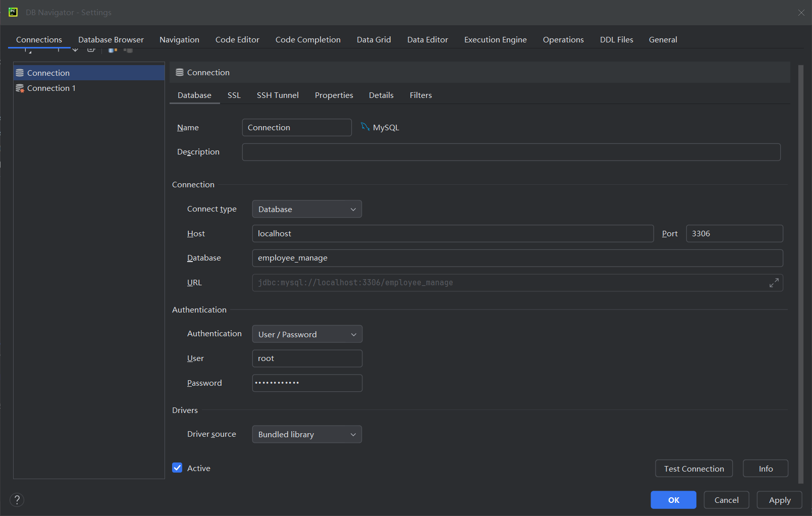Select the SSL sub-tab
This screenshot has height=516, width=812.
click(x=234, y=95)
